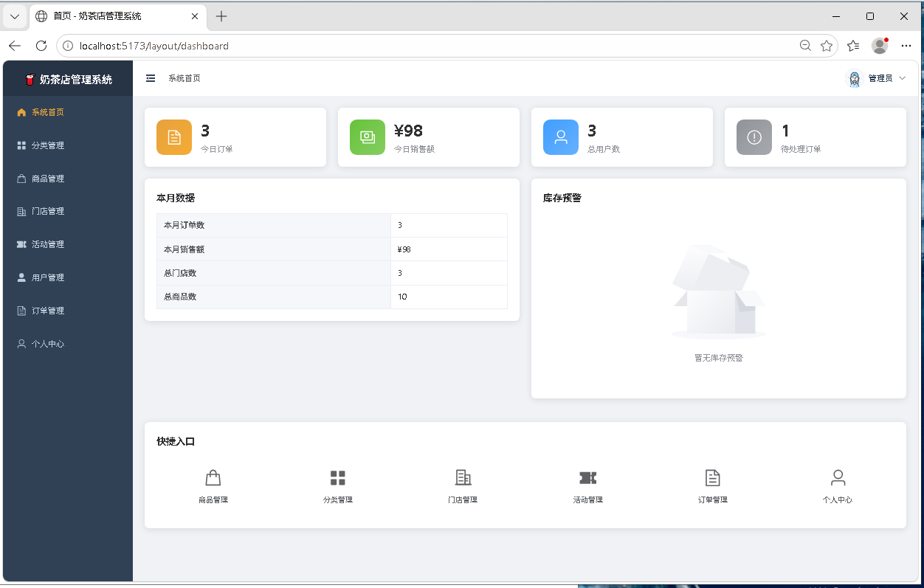Click the blue 总用户数 user icon
Screen dimensions: 924x588
(561, 137)
